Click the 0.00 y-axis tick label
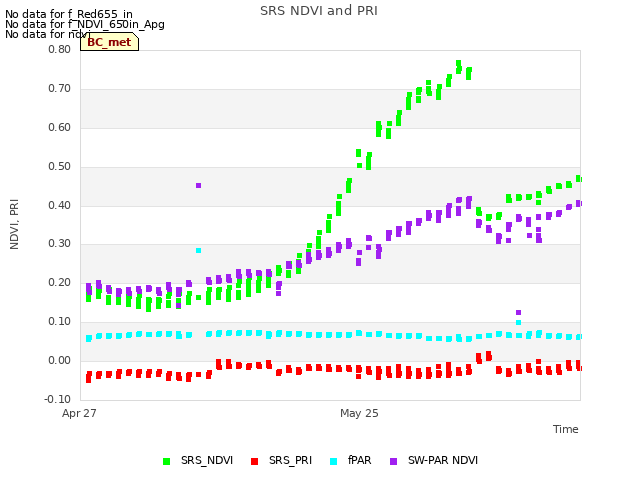Viewport: 640px width, 480px height. [60, 360]
